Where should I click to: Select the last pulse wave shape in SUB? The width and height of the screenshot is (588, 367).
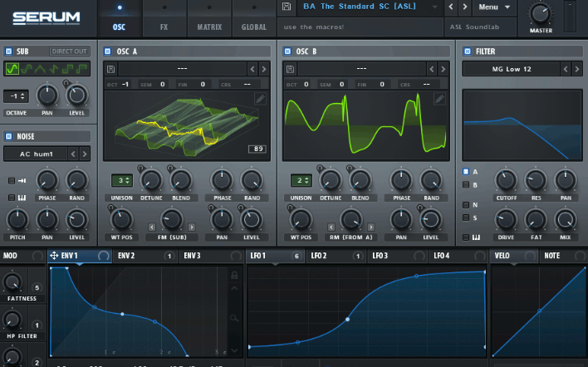coord(81,69)
